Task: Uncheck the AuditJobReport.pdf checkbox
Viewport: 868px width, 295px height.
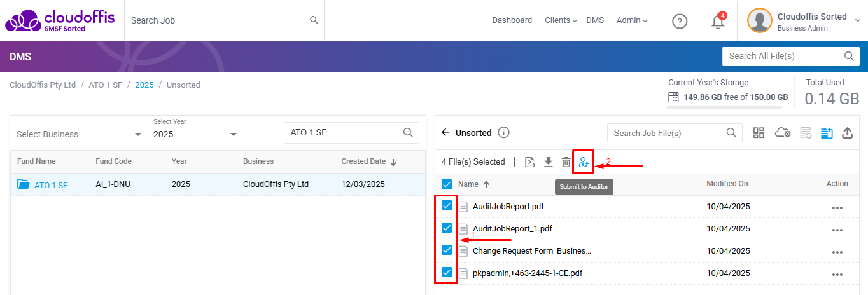Action: click(447, 206)
